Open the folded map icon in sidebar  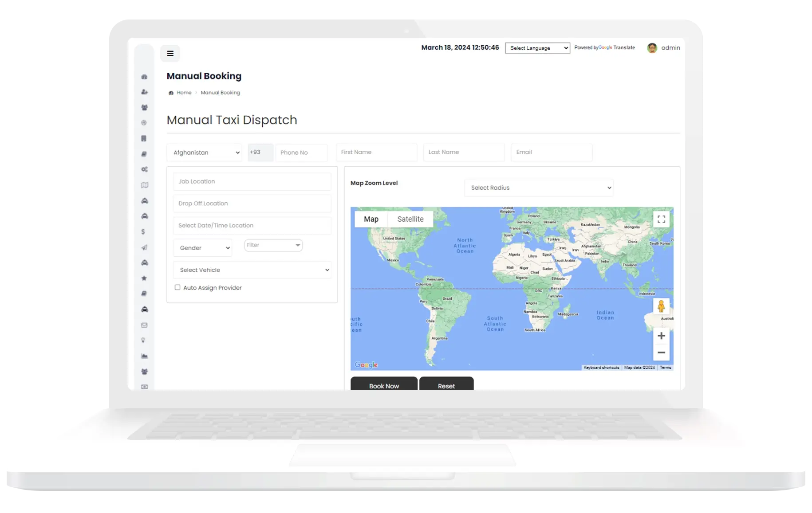[144, 185]
